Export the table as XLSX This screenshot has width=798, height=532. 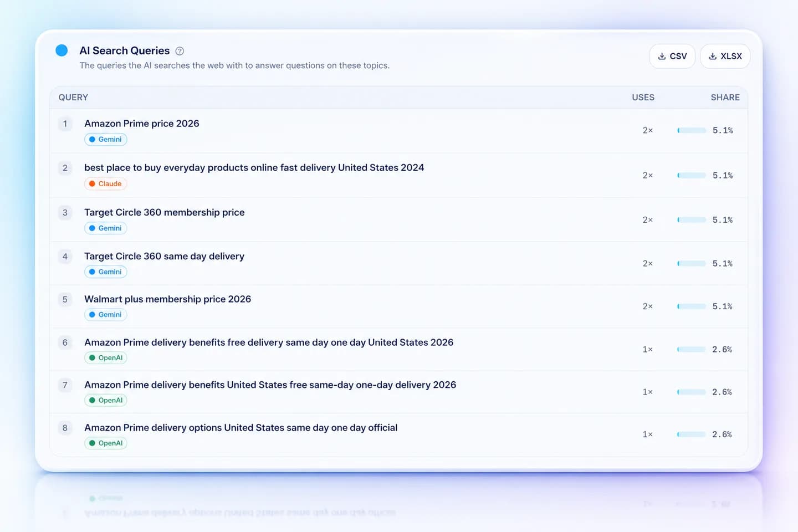click(x=725, y=56)
